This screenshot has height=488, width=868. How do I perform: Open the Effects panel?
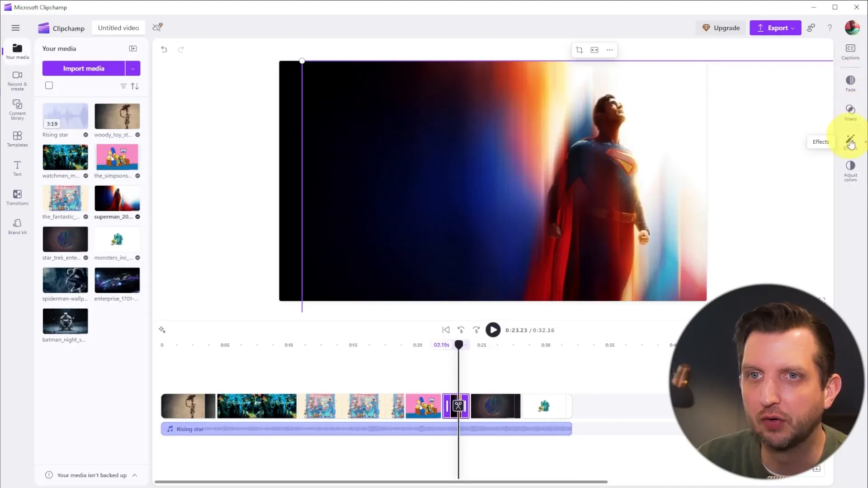[x=850, y=141]
